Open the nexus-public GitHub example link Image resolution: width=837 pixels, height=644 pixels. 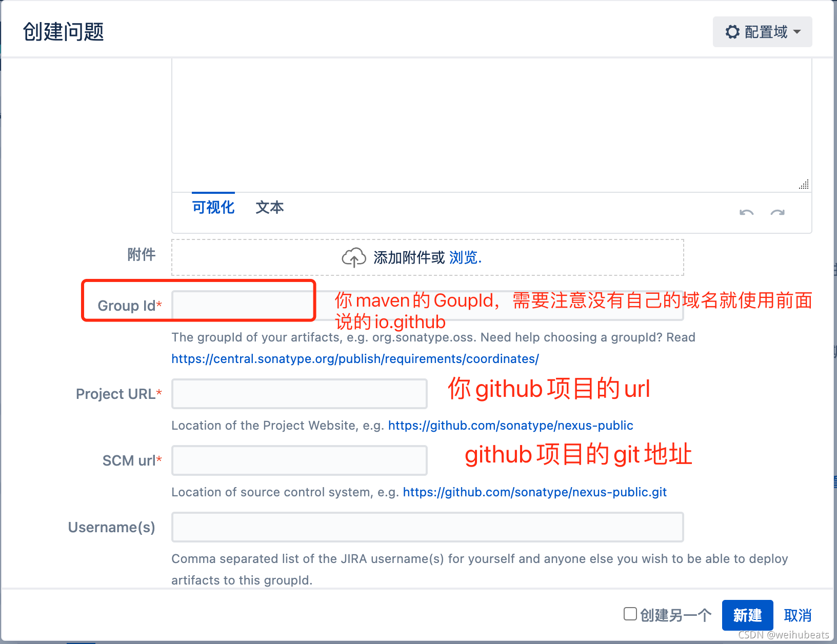click(511, 426)
